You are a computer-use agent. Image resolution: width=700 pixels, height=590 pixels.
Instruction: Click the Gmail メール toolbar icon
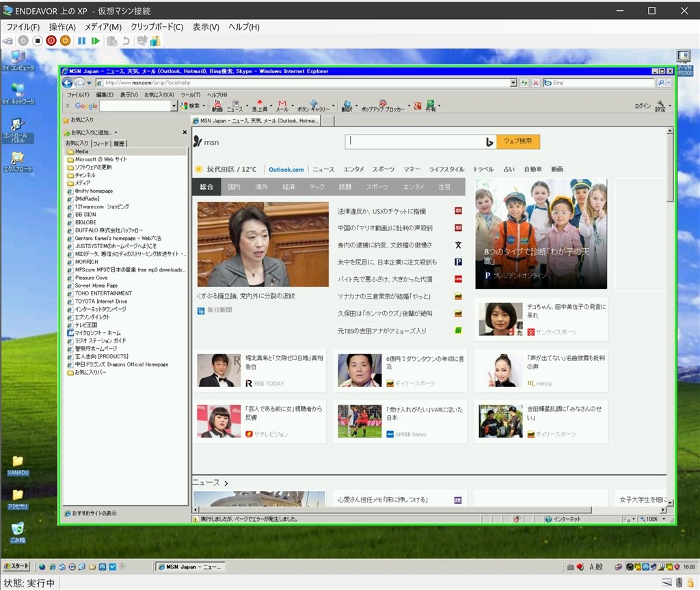tap(282, 106)
